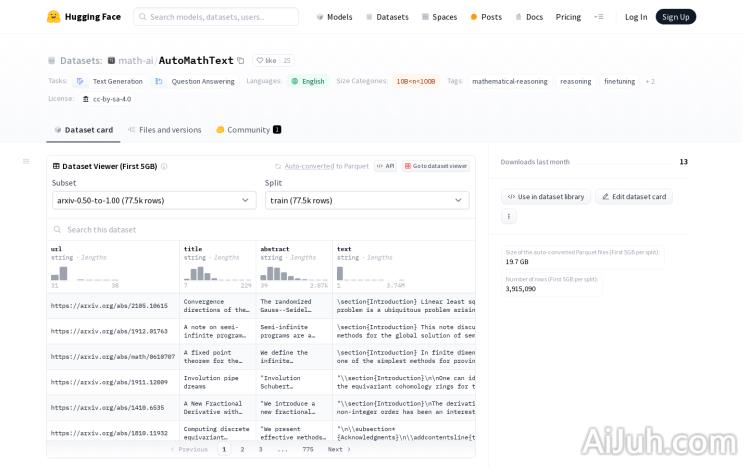Select the Text Generation task tag

[110, 81]
